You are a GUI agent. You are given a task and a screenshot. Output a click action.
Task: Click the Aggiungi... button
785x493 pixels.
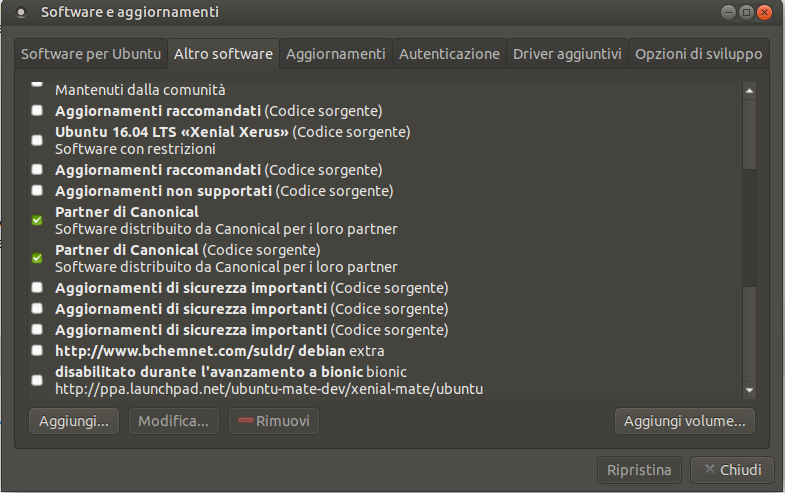(x=74, y=421)
